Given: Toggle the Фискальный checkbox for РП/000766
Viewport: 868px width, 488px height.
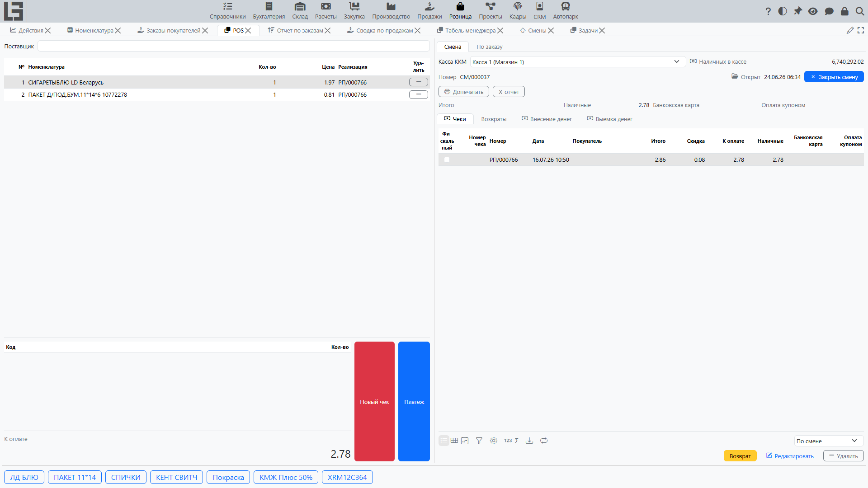Looking at the screenshot, I should pyautogui.click(x=447, y=160).
